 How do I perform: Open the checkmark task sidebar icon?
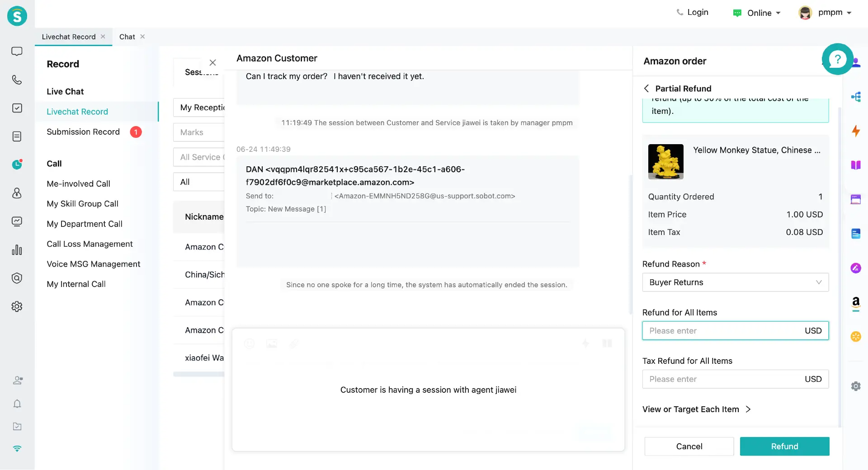tap(17, 108)
